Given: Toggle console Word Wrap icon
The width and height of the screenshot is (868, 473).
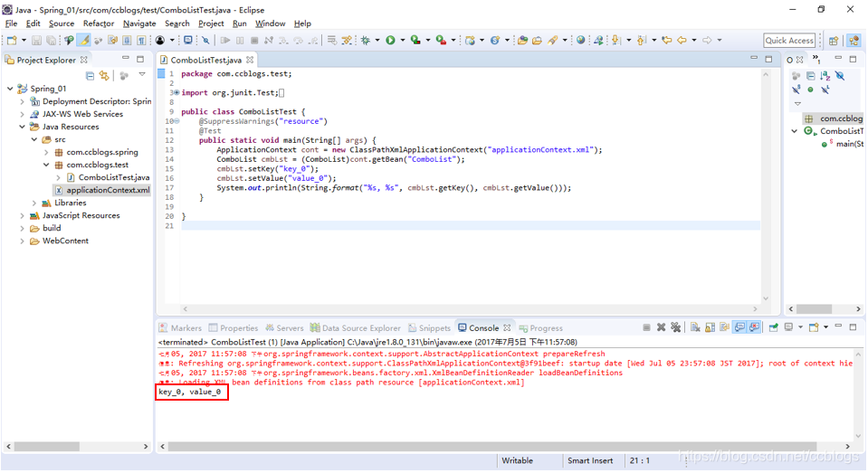Looking at the screenshot, I should [725, 327].
